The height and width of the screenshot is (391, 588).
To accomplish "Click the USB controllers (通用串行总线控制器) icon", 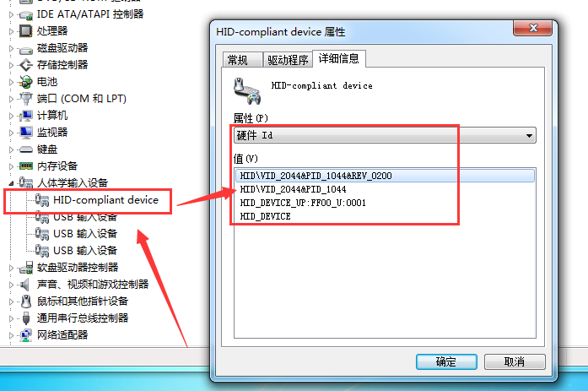I will tap(25, 318).
